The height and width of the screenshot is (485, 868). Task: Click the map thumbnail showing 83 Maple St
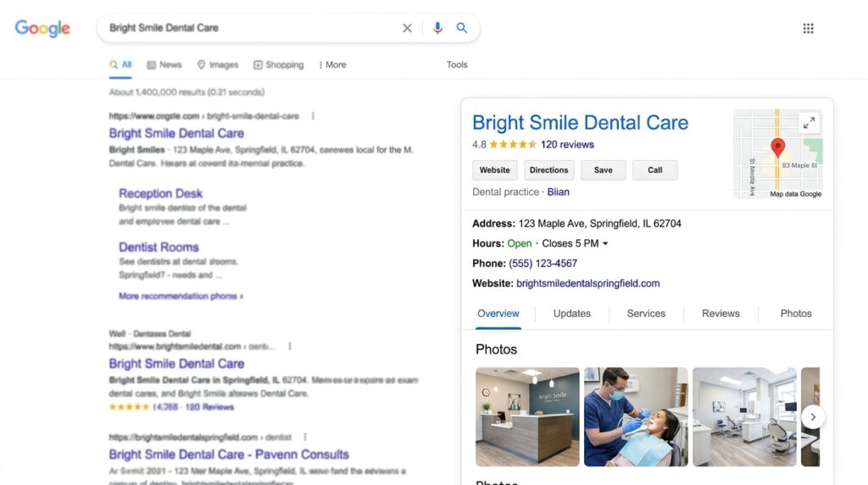point(778,154)
